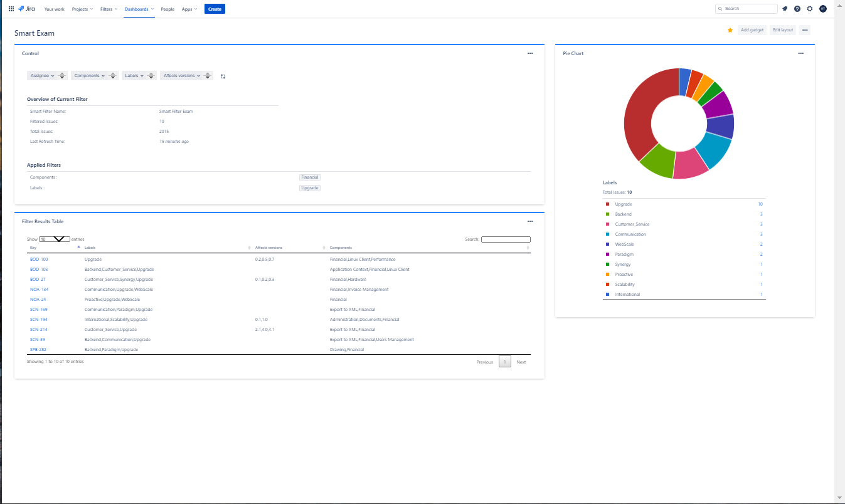The height and width of the screenshot is (504, 845).
Task: Go to the People page
Action: pos(167,9)
